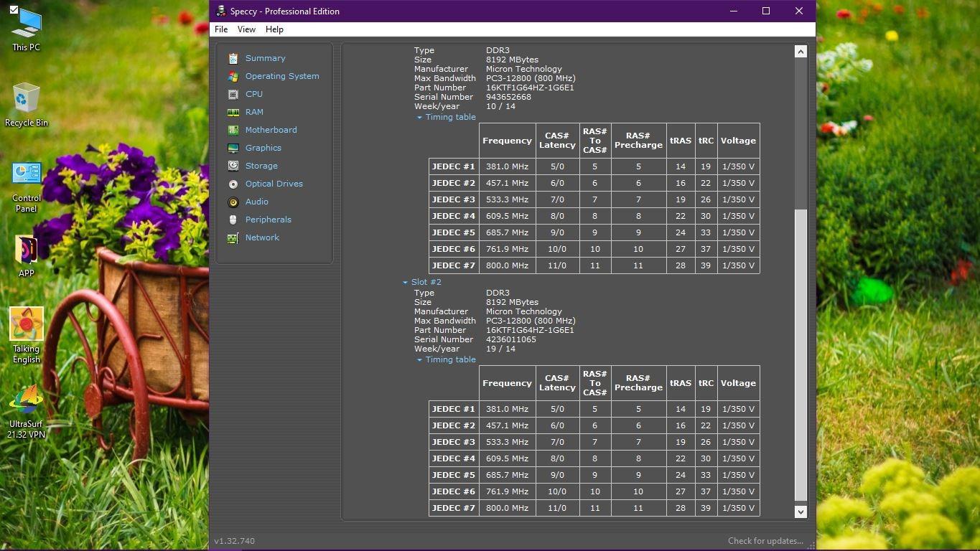The image size is (980, 551).
Task: Click the Check for updates link
Action: (x=765, y=541)
